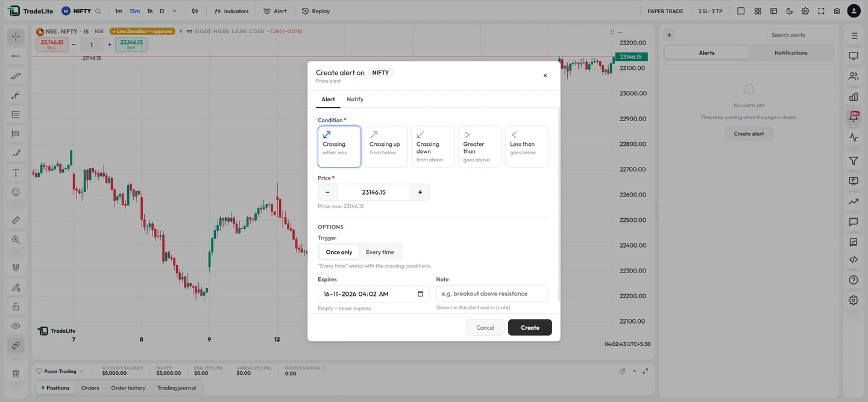Open the chart settings gear in top bar
Image resolution: width=868 pixels, height=402 pixels.
point(805,11)
